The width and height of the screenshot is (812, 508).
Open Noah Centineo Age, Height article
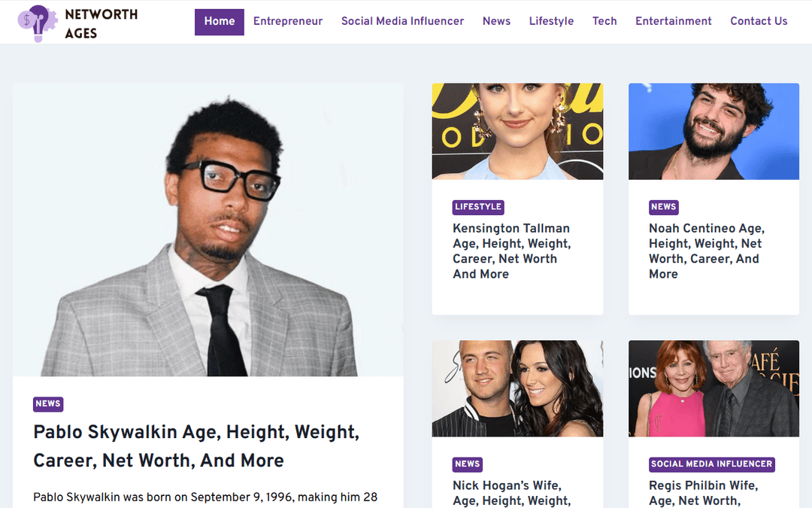click(707, 251)
